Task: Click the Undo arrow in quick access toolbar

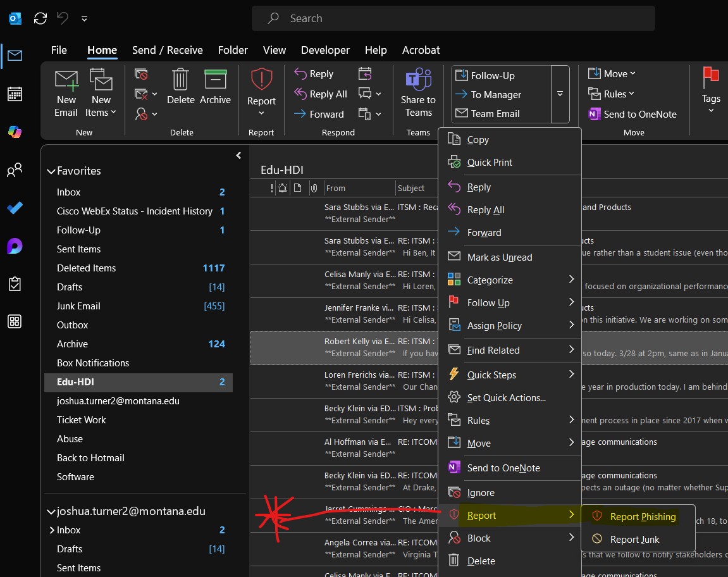Action: click(x=63, y=18)
